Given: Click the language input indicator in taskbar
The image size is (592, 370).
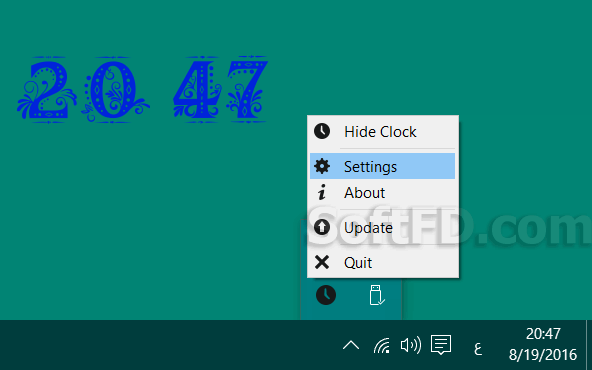Looking at the screenshot, I should [478, 348].
